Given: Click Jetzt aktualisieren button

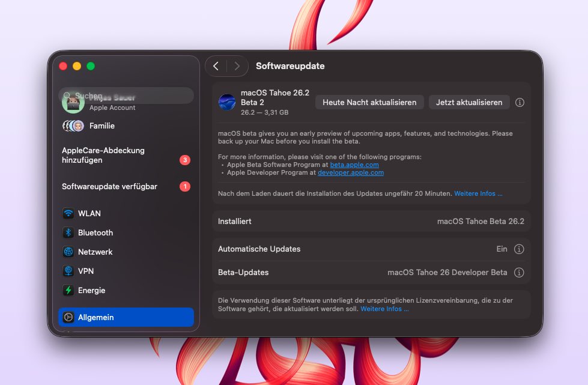Looking at the screenshot, I should [469, 102].
